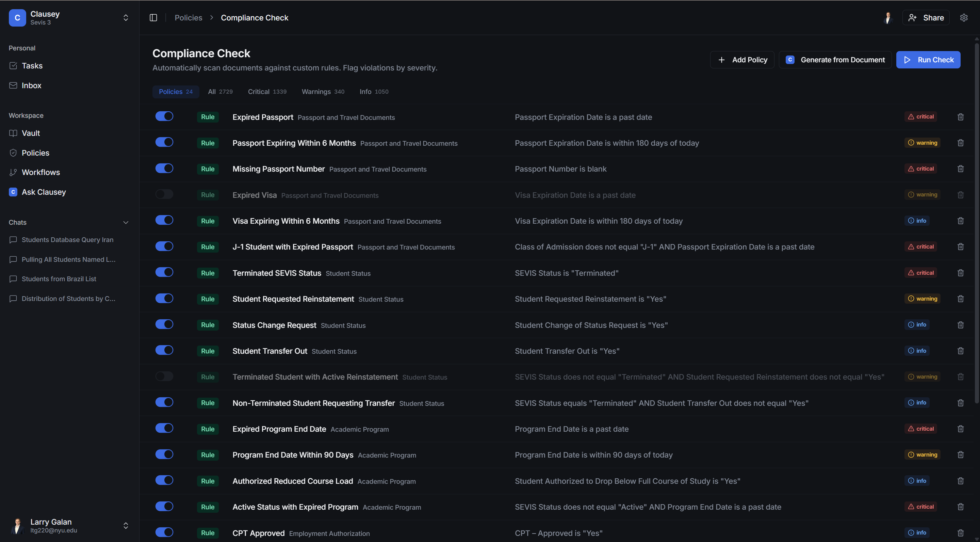Expand Larry Galan account menu
Screen dimensions: 980x542
126,526
